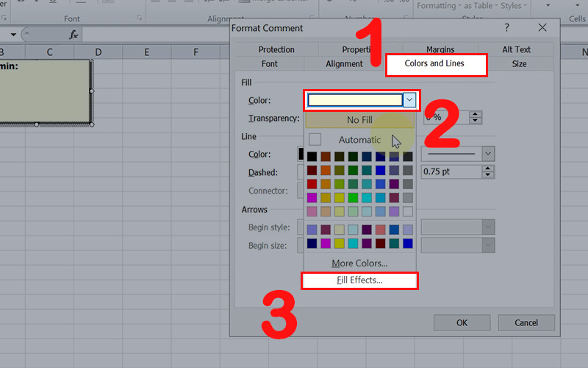Open the Format as Table dropdown arrow
The width and height of the screenshot is (588, 368).
point(495,6)
